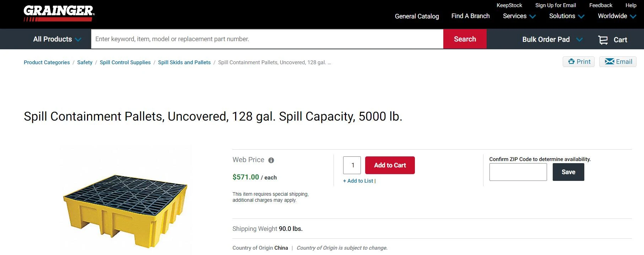Click the Add to Cart button

pos(390,165)
